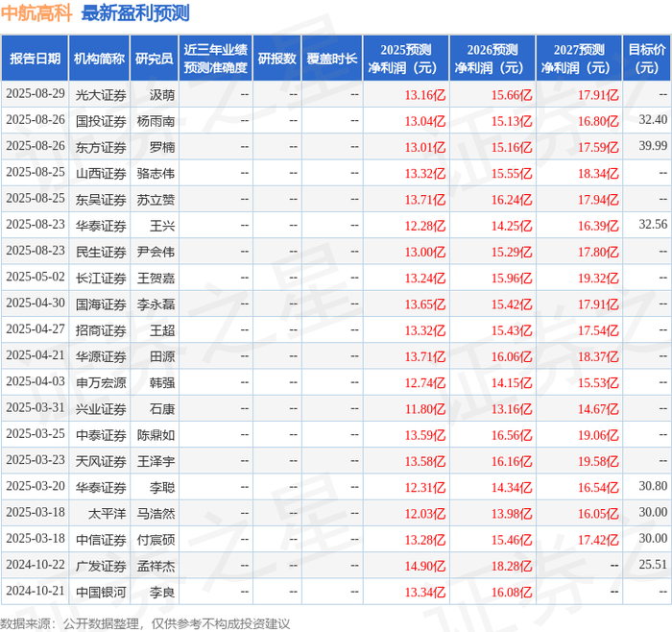
Task: Click the 国投证券 institution cell
Action: 101,121
